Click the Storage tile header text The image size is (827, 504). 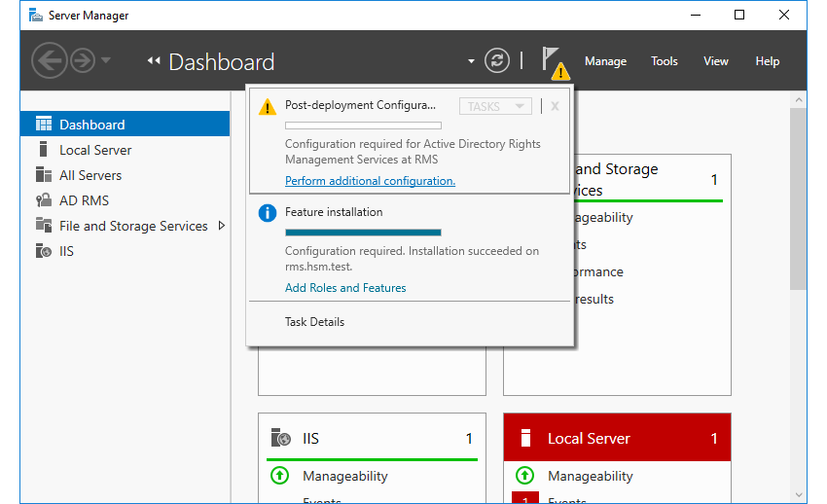tap(616, 179)
